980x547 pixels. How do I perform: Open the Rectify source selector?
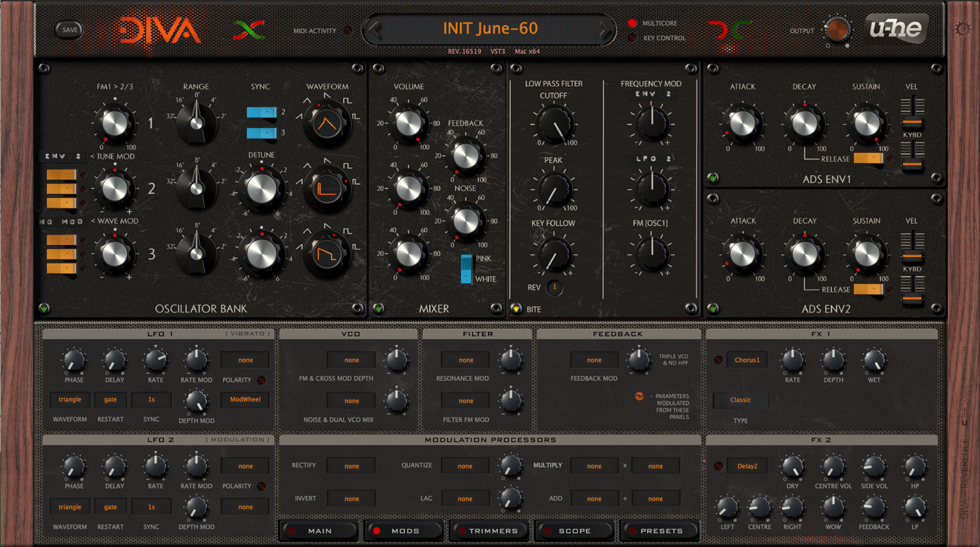coord(351,466)
